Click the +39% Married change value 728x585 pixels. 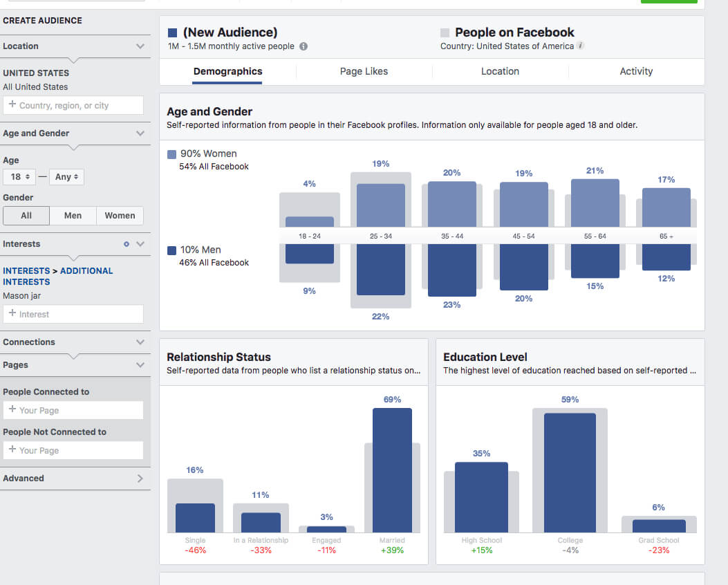point(392,550)
